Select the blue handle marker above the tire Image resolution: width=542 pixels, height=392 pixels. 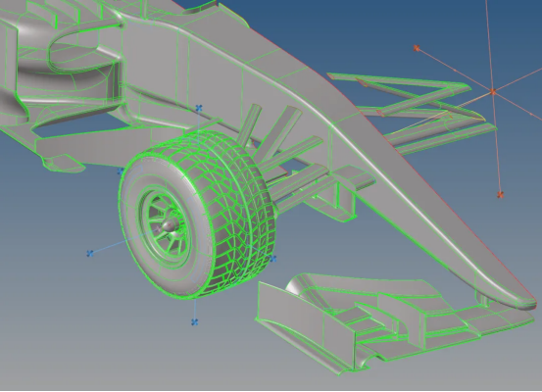tap(199, 109)
